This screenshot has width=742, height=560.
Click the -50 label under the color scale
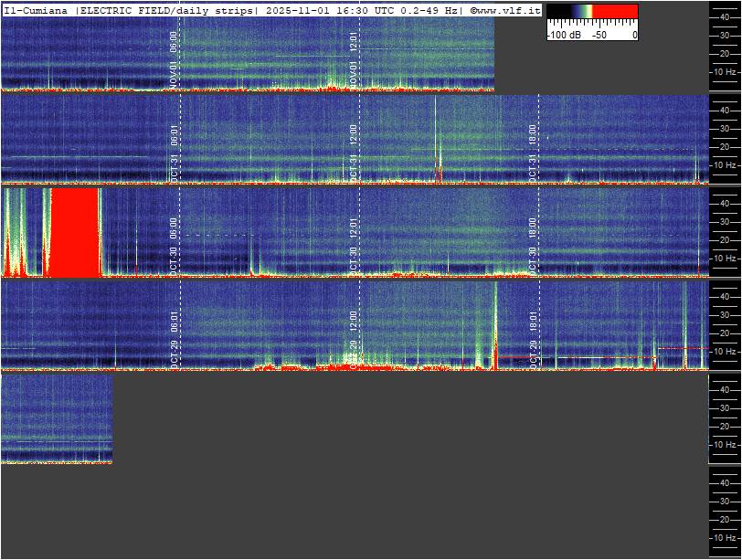pos(599,35)
